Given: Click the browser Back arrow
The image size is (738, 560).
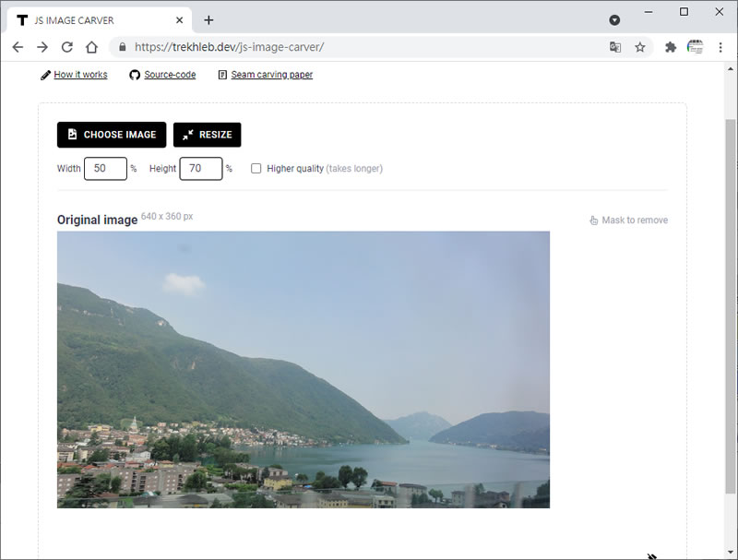Looking at the screenshot, I should [x=18, y=47].
